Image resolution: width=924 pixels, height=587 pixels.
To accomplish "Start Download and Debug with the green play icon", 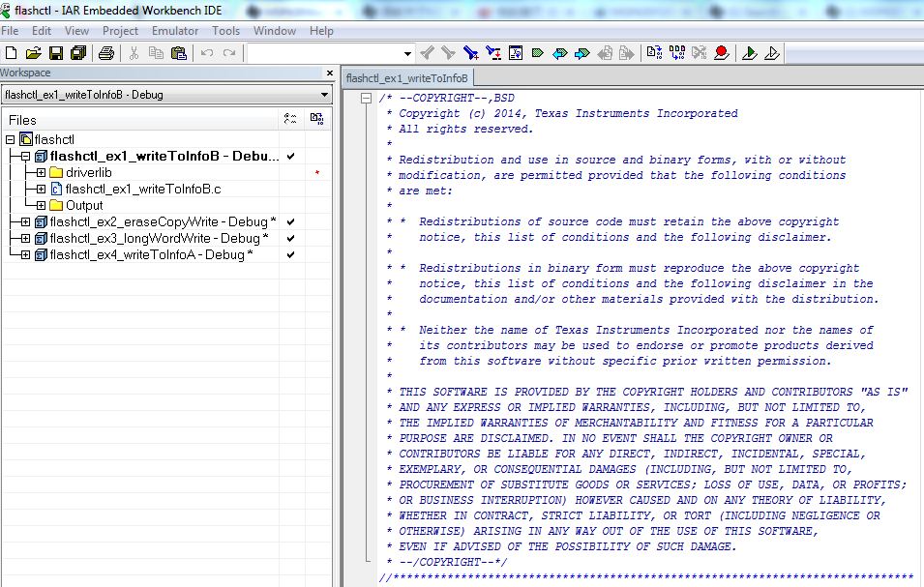I will (x=750, y=53).
